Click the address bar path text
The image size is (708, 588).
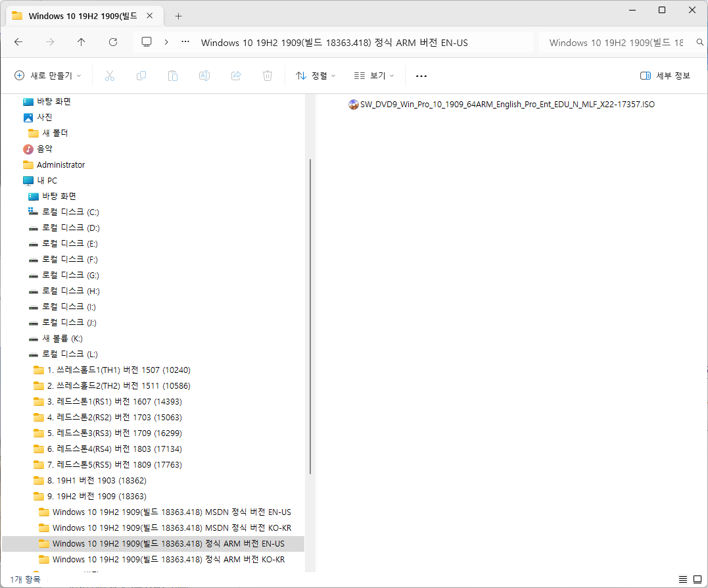(334, 43)
